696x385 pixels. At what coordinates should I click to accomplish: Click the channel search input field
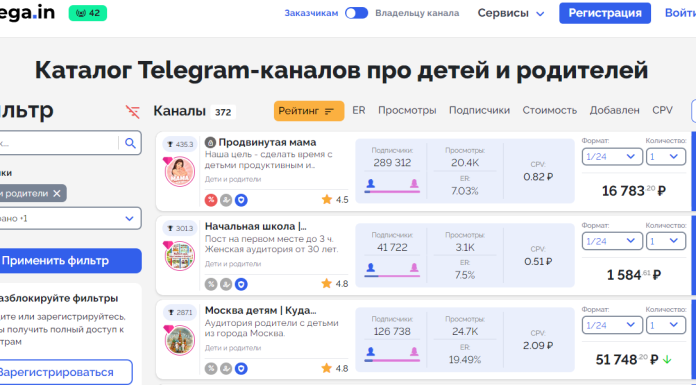coord(58,143)
